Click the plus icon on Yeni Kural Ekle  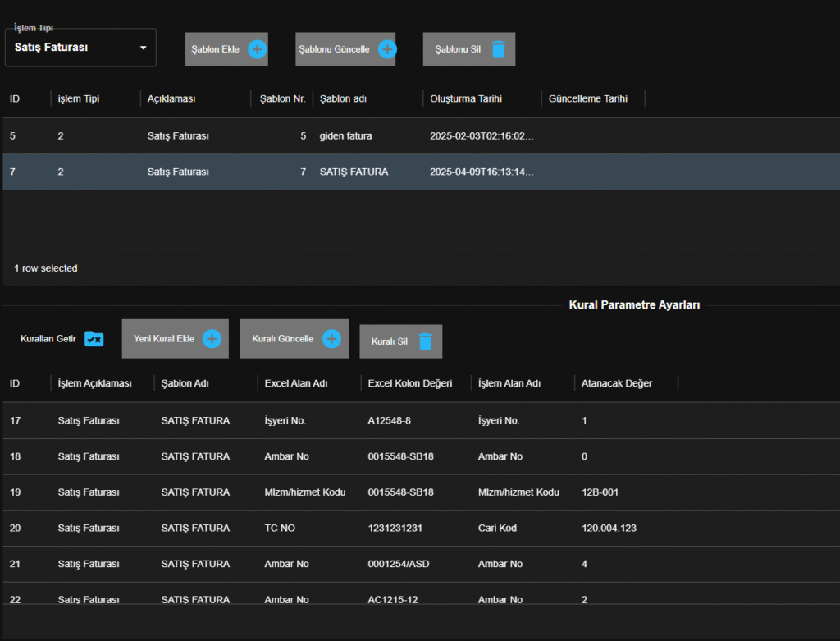pyautogui.click(x=212, y=339)
